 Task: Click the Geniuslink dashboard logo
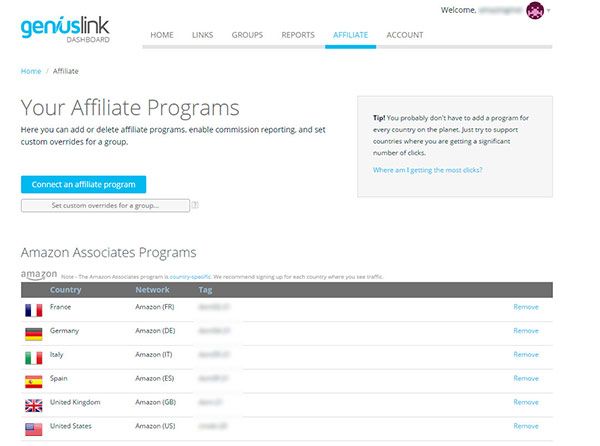(65, 29)
